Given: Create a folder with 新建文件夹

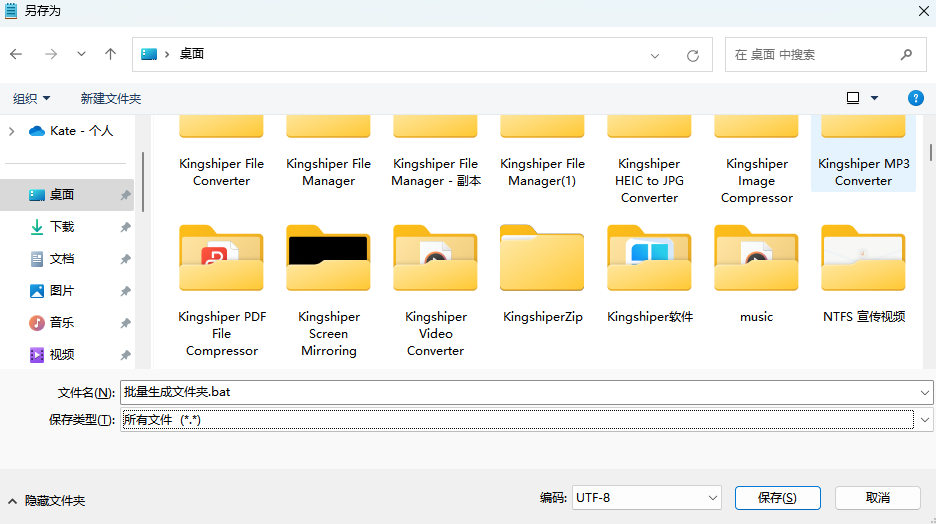Looking at the screenshot, I should click(x=111, y=98).
